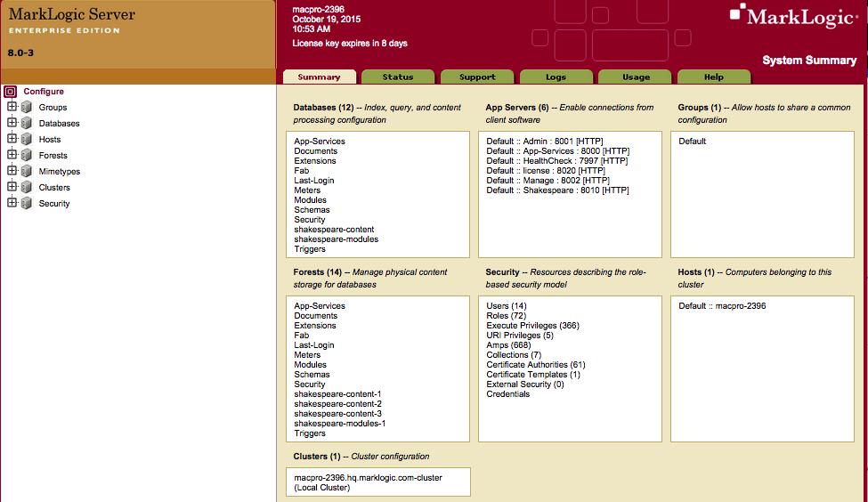Open Users (14) in Security

point(507,306)
